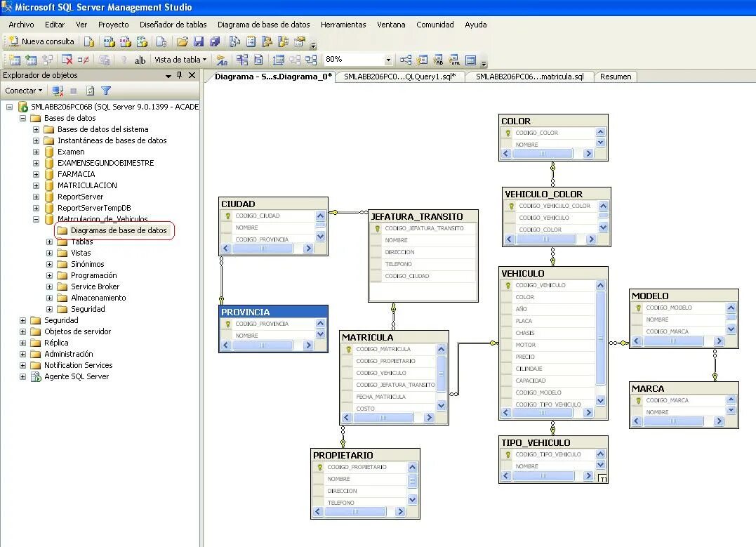
Task: Click the Autosize Selected Tables icon
Action: [279, 60]
